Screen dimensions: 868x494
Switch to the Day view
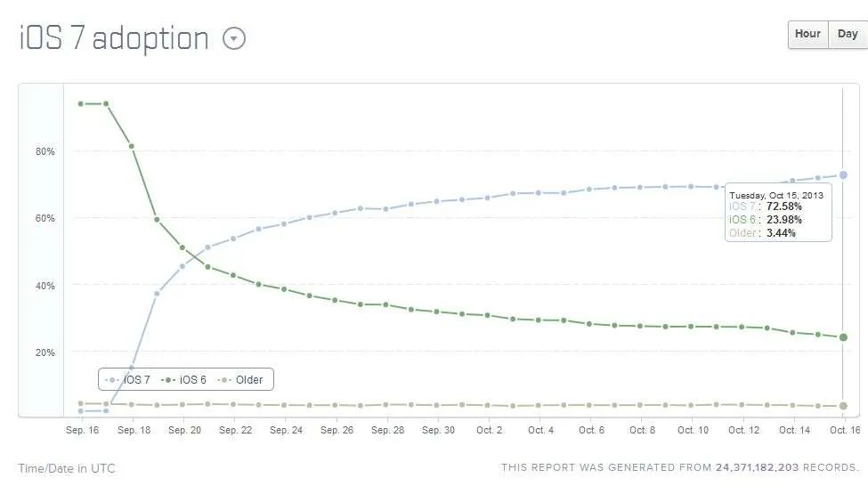point(848,35)
